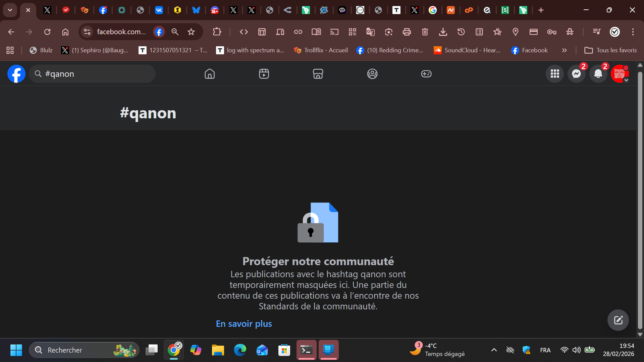The width and height of the screenshot is (644, 362).
Task: Open the Facebook Messenger icon
Action: pyautogui.click(x=576, y=74)
